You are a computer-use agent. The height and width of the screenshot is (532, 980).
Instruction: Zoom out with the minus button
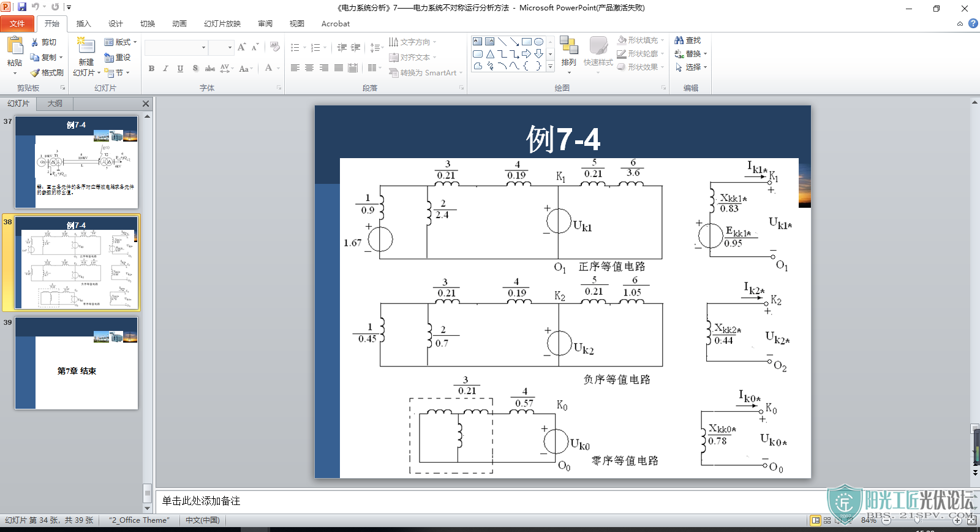coord(886,520)
